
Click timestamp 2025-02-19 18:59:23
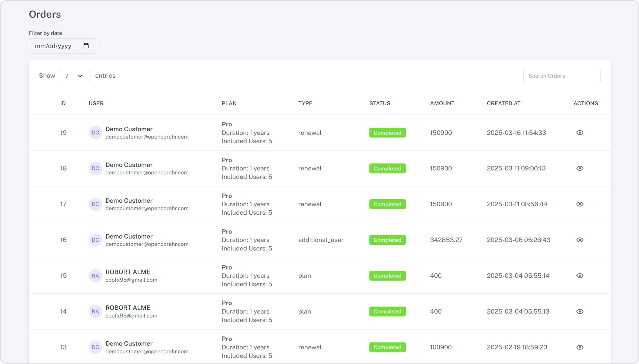[517, 347]
